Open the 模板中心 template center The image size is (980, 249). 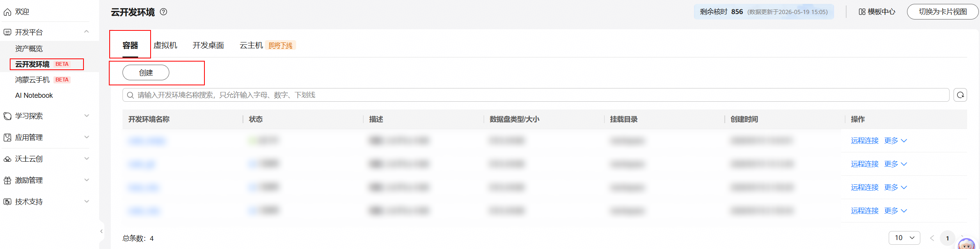click(877, 12)
